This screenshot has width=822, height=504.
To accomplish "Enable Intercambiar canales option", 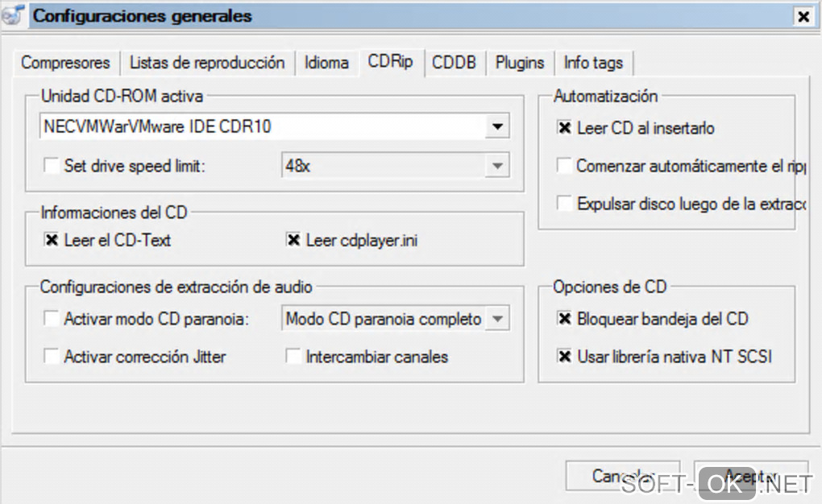I will pos(293,356).
